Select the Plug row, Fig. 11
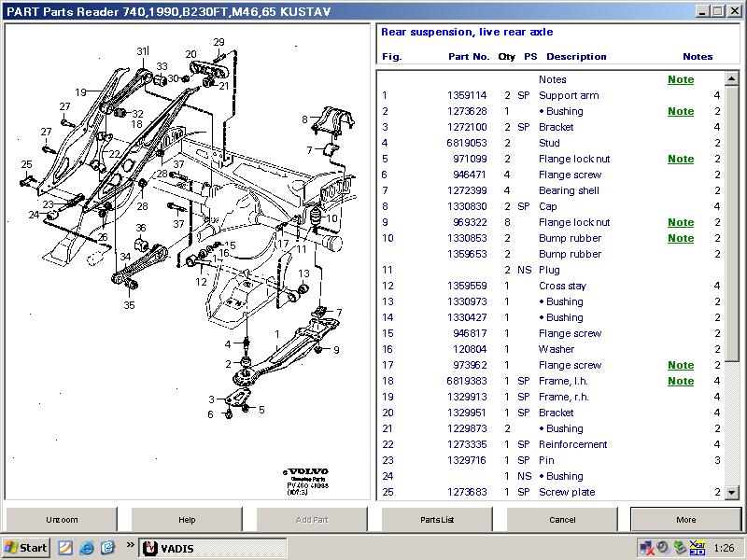Image resolution: width=747 pixels, height=560 pixels. tap(551, 270)
